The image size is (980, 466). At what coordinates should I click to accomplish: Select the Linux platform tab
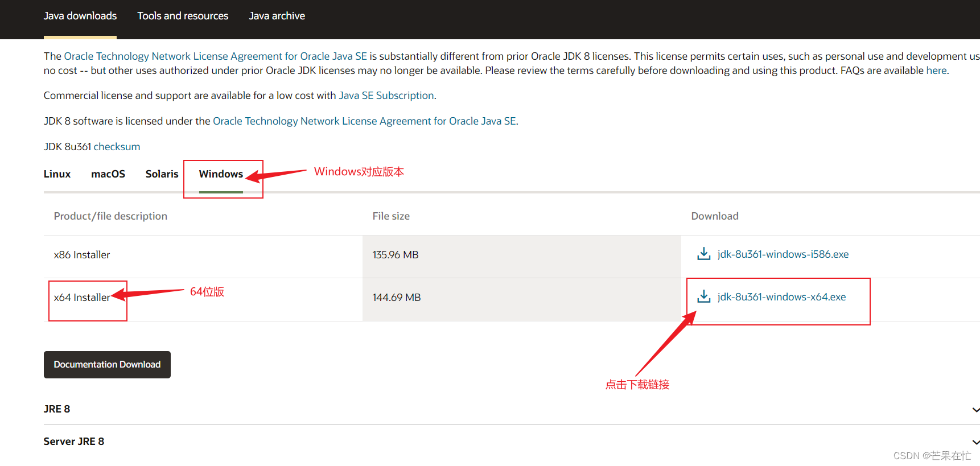point(57,174)
